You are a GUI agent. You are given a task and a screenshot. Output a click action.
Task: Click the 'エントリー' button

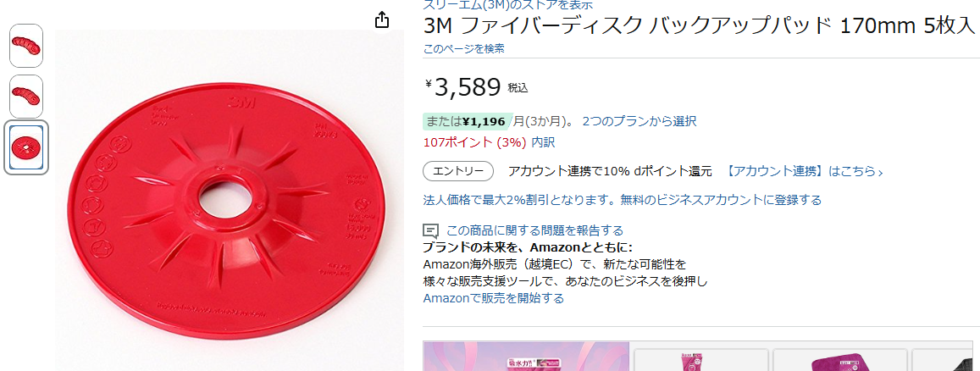click(x=458, y=171)
